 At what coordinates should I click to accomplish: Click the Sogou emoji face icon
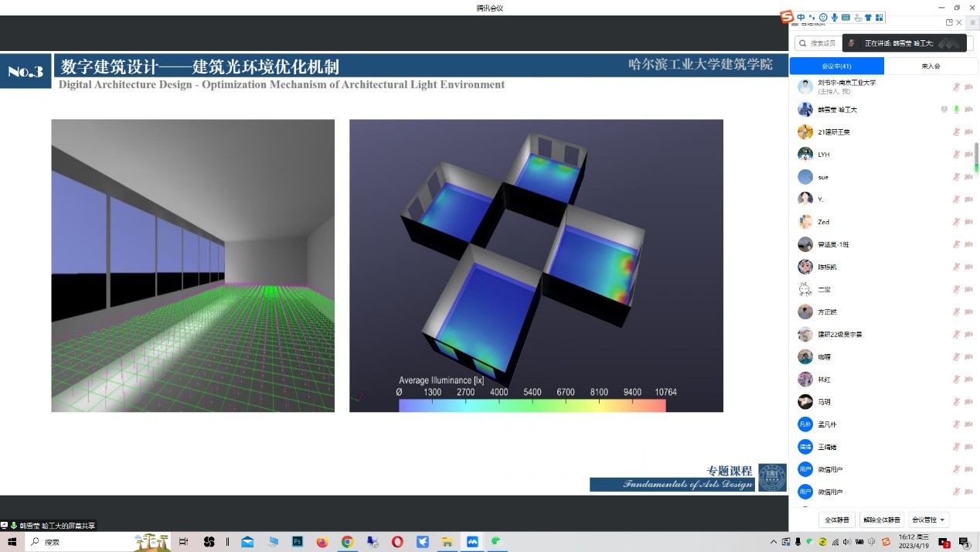point(823,17)
